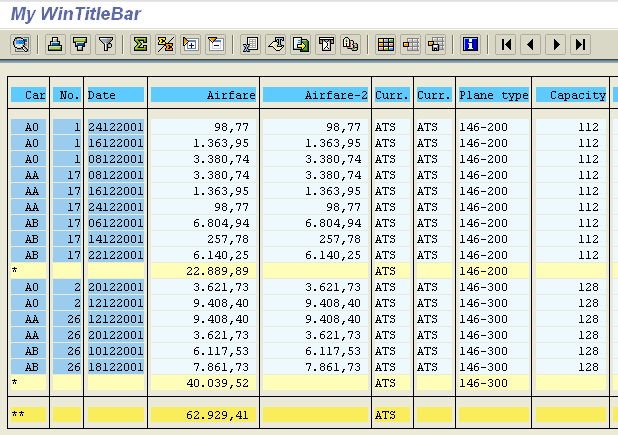The image size is (618, 435).
Task: Go to the previous page
Action: pyautogui.click(x=531, y=44)
